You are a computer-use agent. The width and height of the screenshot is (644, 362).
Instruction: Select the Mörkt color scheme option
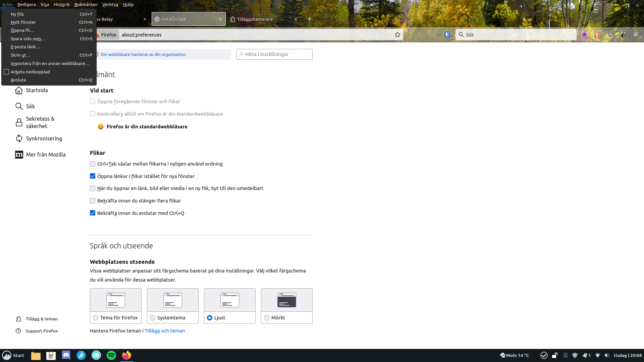267,318
